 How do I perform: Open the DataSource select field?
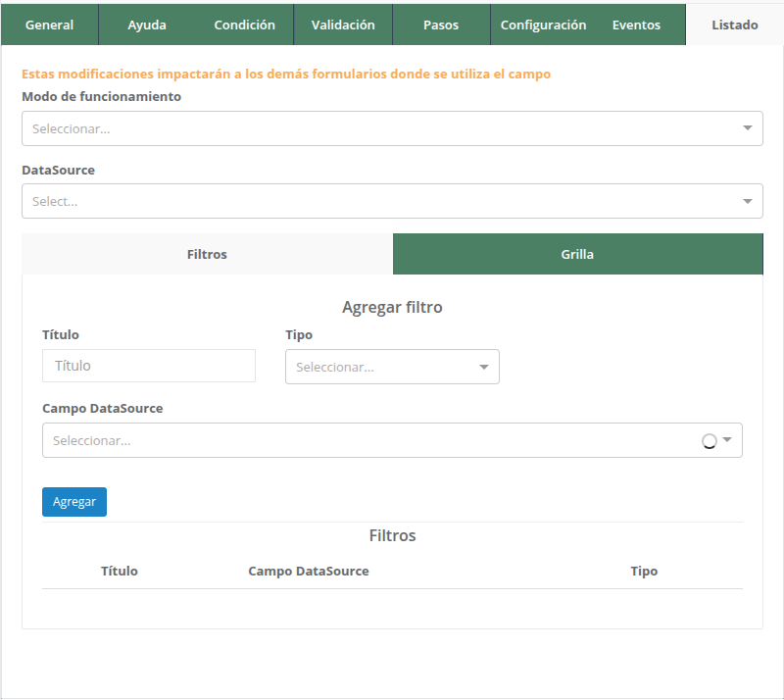pyautogui.click(x=382, y=201)
